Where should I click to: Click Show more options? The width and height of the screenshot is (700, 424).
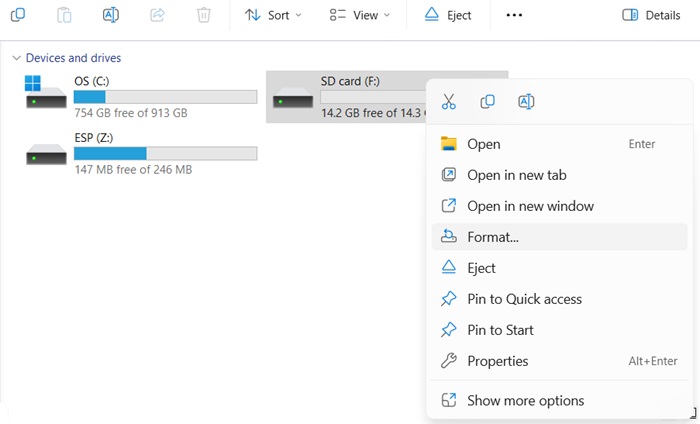[559, 401]
